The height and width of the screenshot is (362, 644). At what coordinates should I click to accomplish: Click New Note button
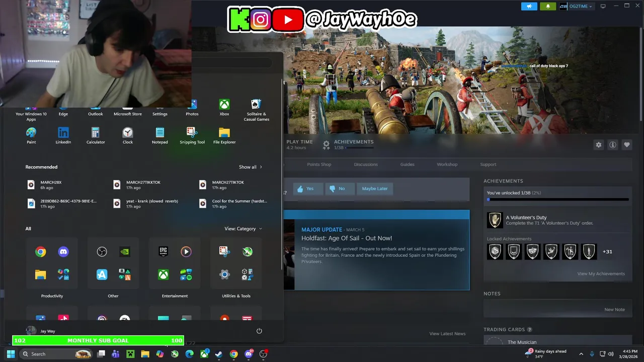pos(614,310)
